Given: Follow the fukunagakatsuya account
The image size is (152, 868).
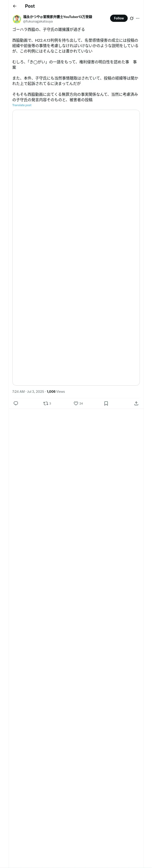Looking at the screenshot, I should pyautogui.click(x=119, y=18).
